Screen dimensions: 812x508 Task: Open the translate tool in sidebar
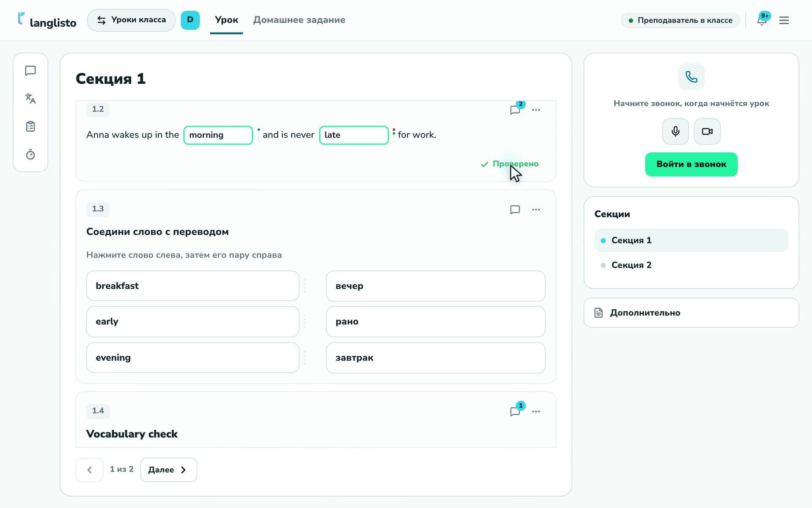[30, 99]
